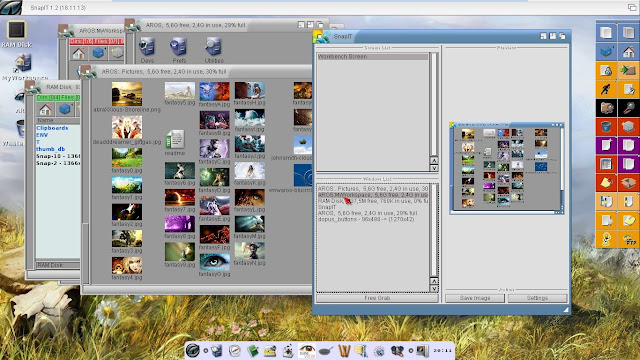The image size is (640, 360).
Task: Select the RAM Disk desktop icon
Action: [x=16, y=33]
